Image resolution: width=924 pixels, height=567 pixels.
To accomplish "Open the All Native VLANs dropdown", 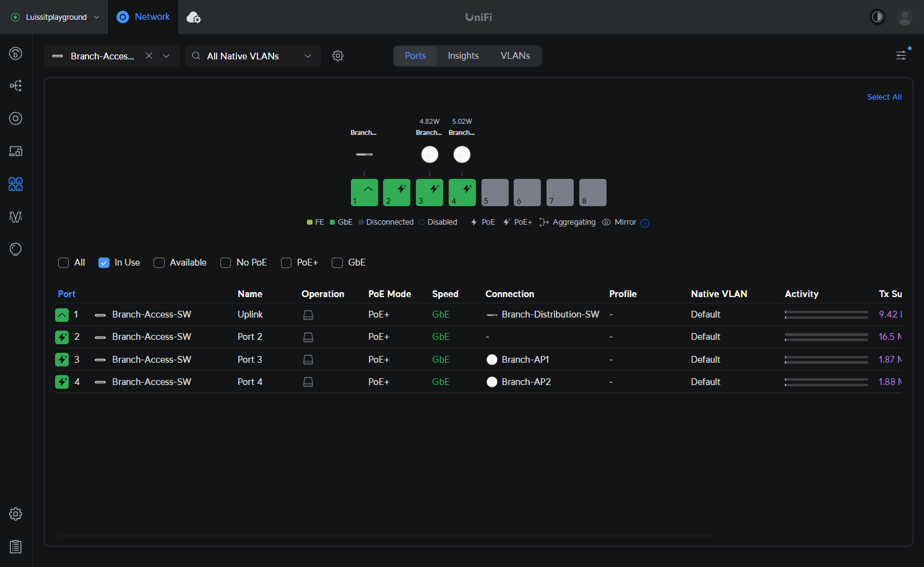I will click(253, 56).
